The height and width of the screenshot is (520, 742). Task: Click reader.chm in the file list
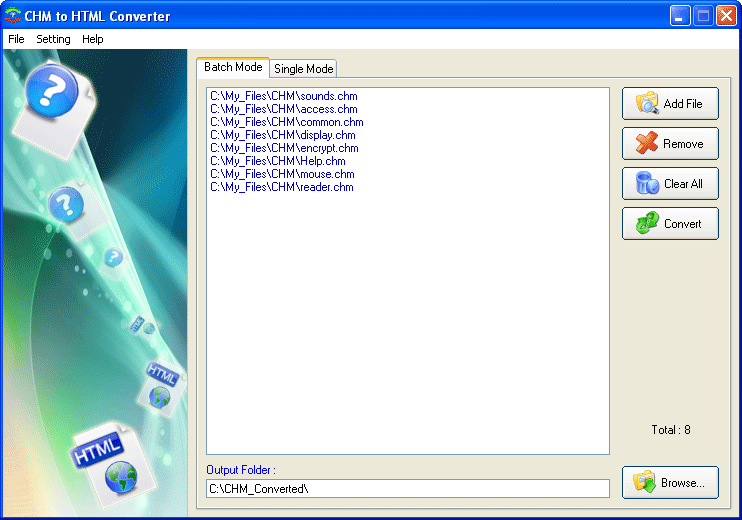click(281, 187)
